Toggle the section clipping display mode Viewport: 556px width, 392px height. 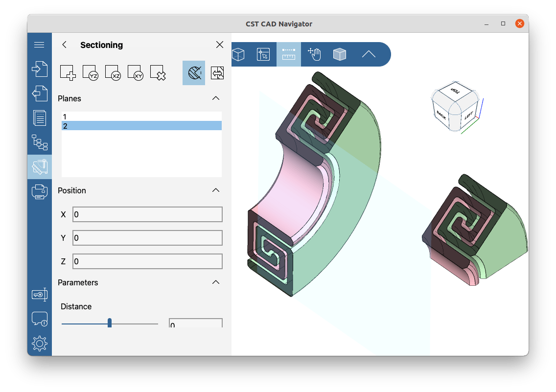pos(193,72)
